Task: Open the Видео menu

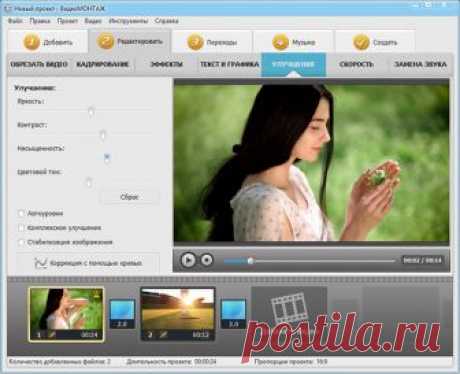Action: click(93, 21)
